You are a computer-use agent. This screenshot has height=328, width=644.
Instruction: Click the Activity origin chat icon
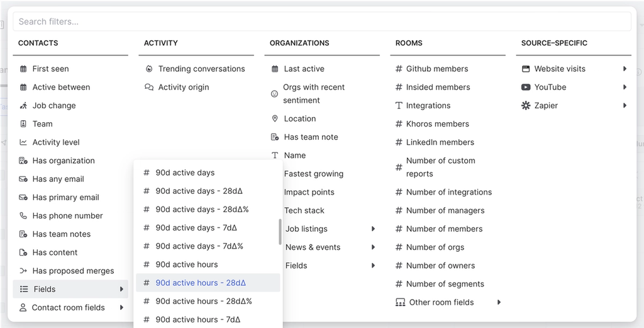coord(149,88)
